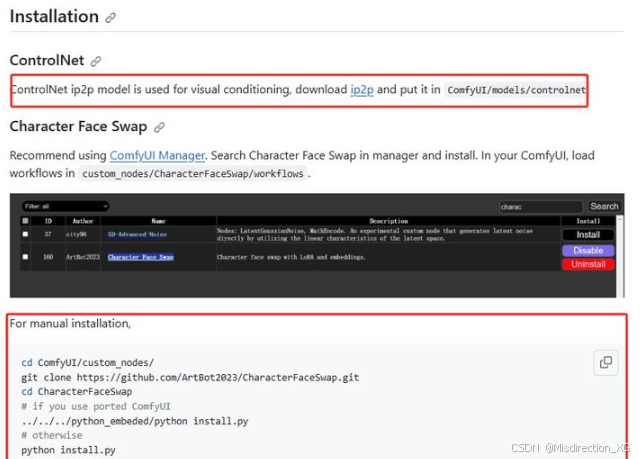This screenshot has width=642, height=459.
Task: Click the custom_nodes/CharacterFaceSwap/workflows inline code
Action: click(193, 174)
